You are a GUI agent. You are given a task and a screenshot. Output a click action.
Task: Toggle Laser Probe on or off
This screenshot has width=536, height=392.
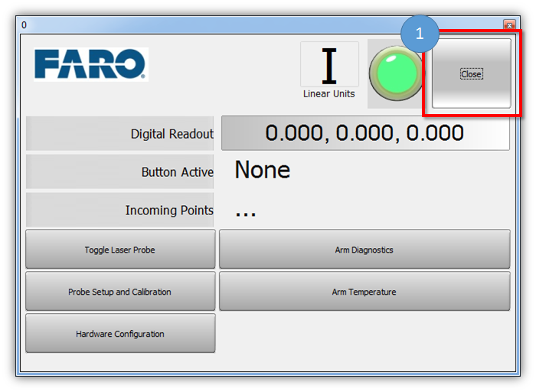click(120, 250)
